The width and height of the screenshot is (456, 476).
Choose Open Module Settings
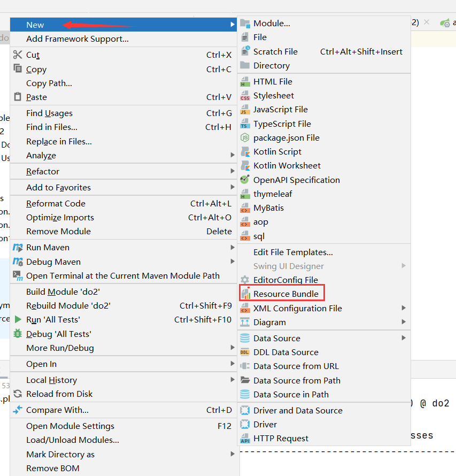click(70, 426)
